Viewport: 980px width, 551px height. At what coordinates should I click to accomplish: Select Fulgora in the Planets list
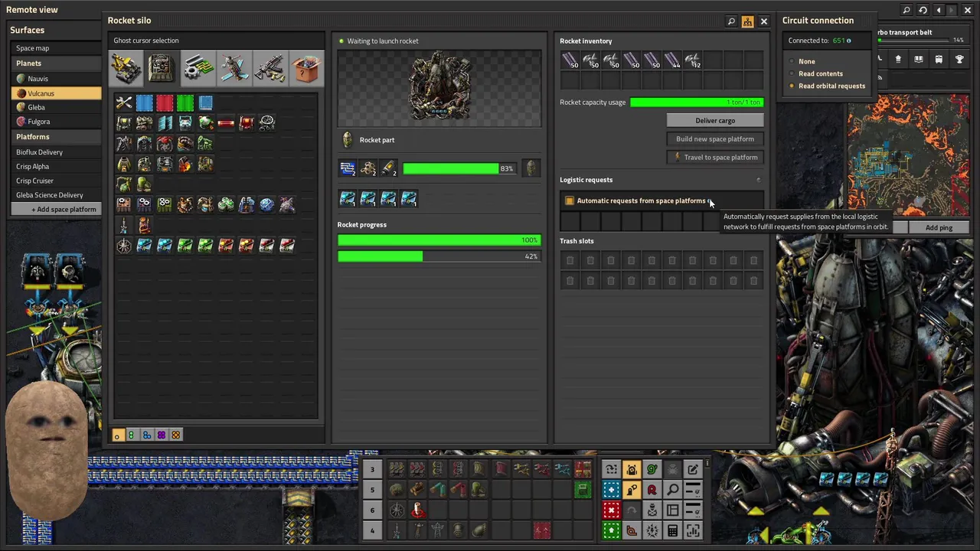55,122
